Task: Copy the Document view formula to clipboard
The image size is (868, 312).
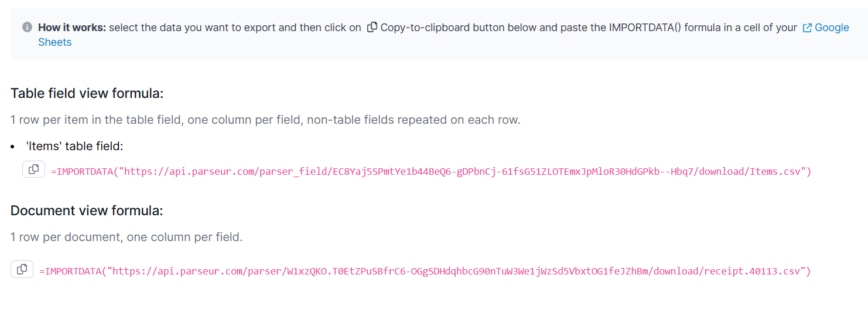Action: point(22,269)
